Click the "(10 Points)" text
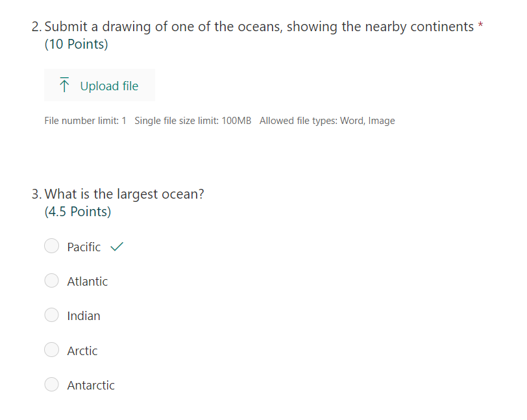Image resolution: width=527 pixels, height=420 pixels. click(x=77, y=44)
